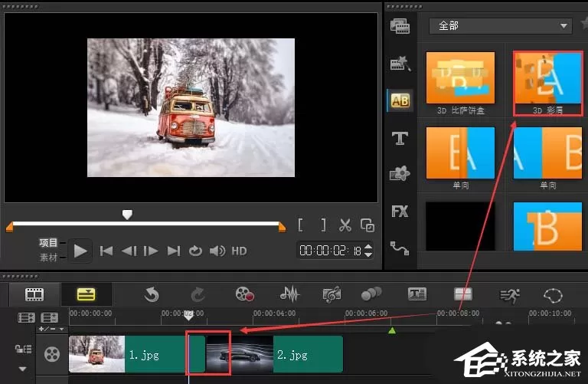Split clip with scissors icon
The width and height of the screenshot is (588, 384).
click(x=345, y=225)
